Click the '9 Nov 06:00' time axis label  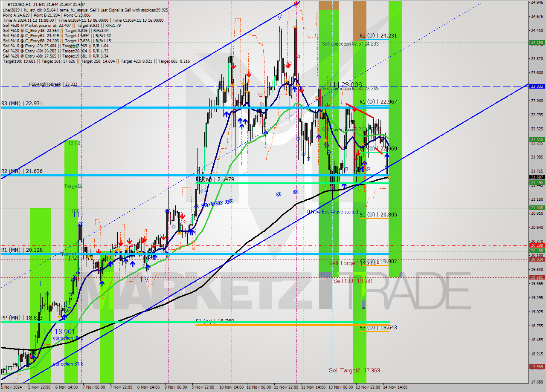coord(176,387)
